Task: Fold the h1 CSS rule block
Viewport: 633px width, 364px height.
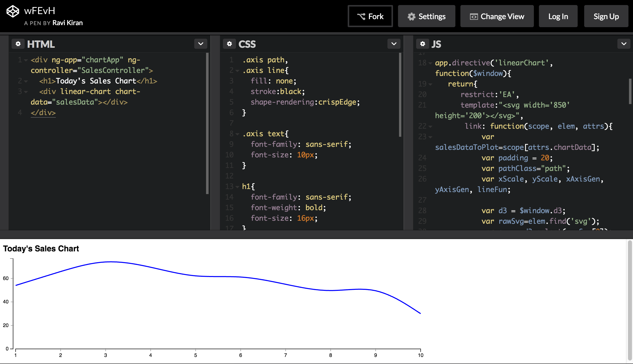Action: [x=237, y=187]
